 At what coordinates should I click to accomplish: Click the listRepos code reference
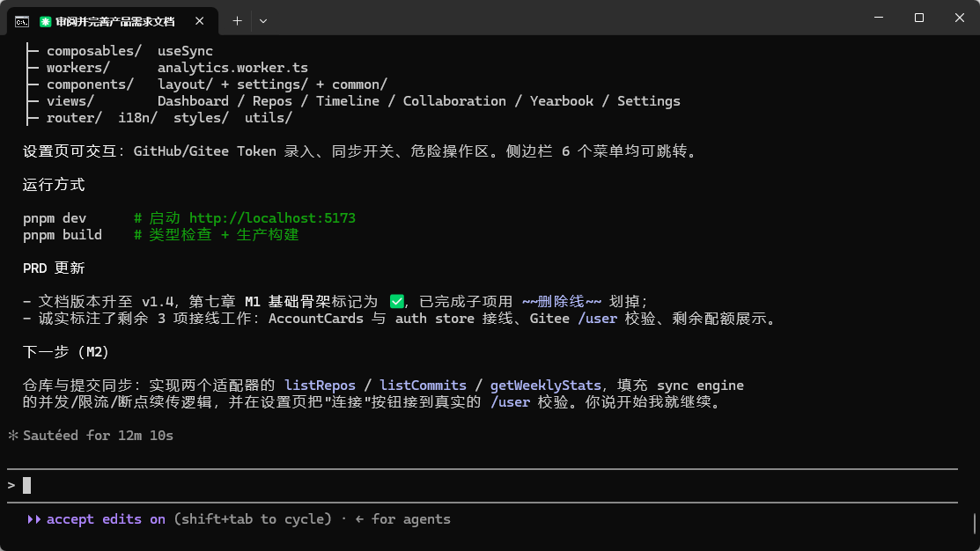320,386
